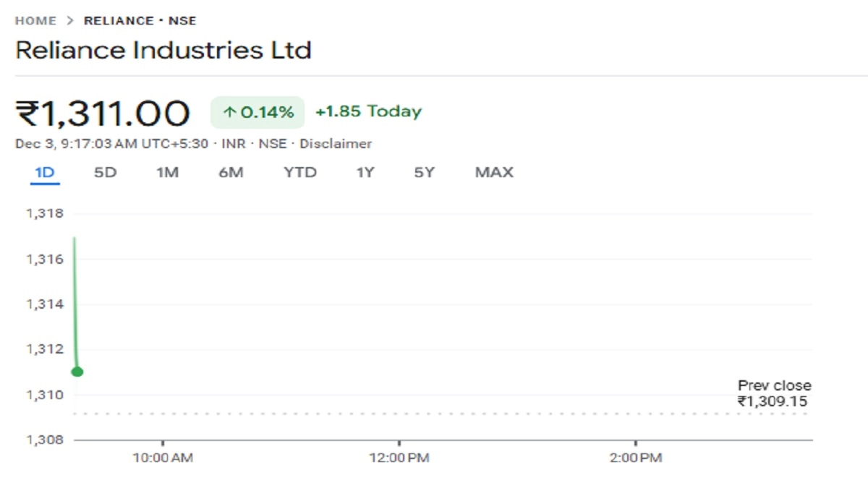Select the MAX range tab
Image resolution: width=868 pixels, height=488 pixels.
494,172
